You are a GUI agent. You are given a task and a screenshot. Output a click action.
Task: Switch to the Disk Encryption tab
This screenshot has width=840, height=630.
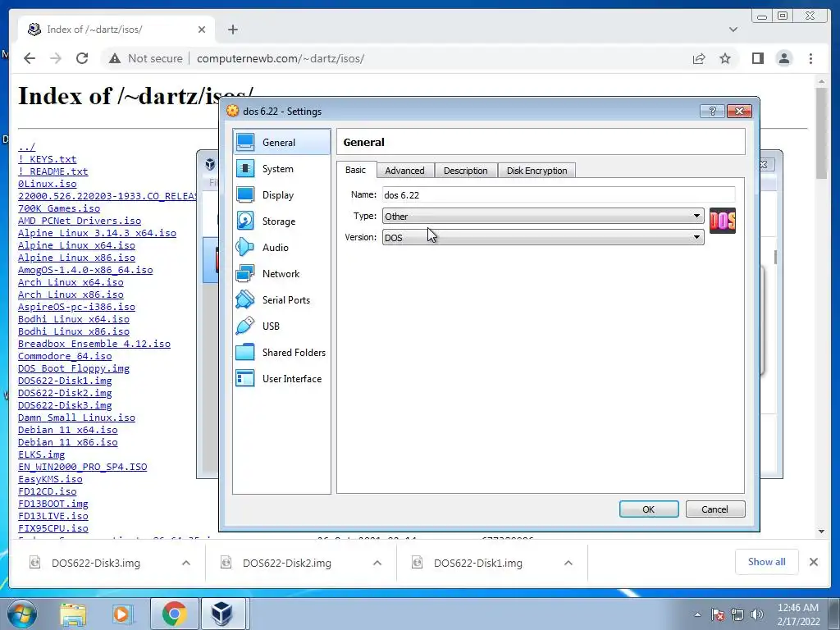click(536, 171)
